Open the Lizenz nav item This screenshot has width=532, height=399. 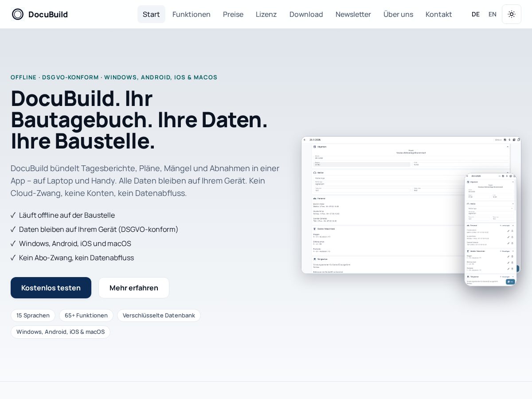point(266,14)
